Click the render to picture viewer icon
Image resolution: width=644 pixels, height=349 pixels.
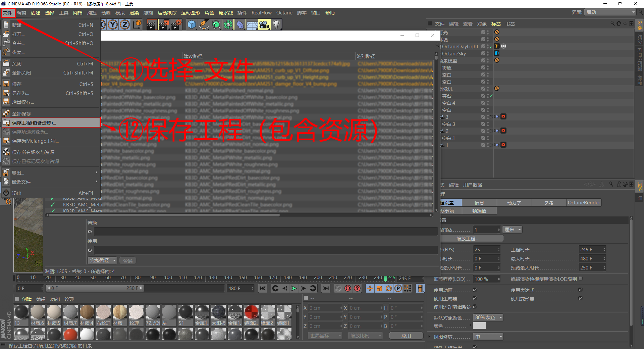coord(164,24)
